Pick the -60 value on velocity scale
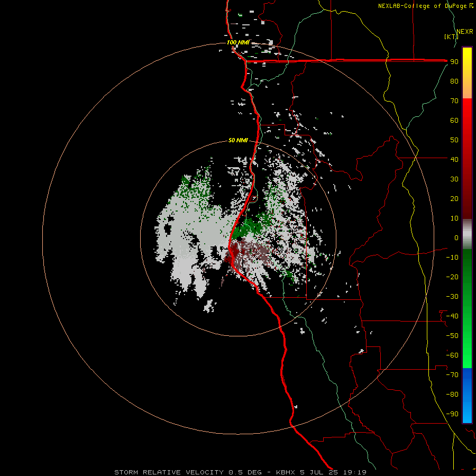The image size is (476, 476). point(452,355)
